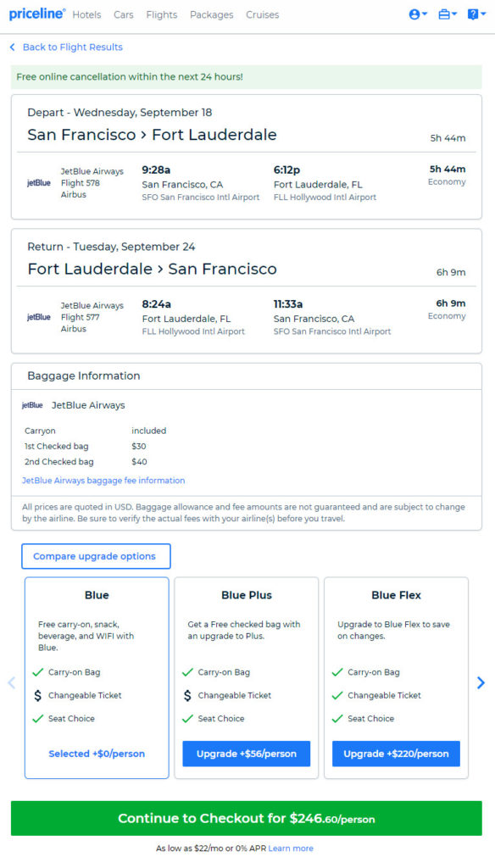Open the user account icon menu
Image resolution: width=495 pixels, height=868 pixels.
(x=418, y=15)
